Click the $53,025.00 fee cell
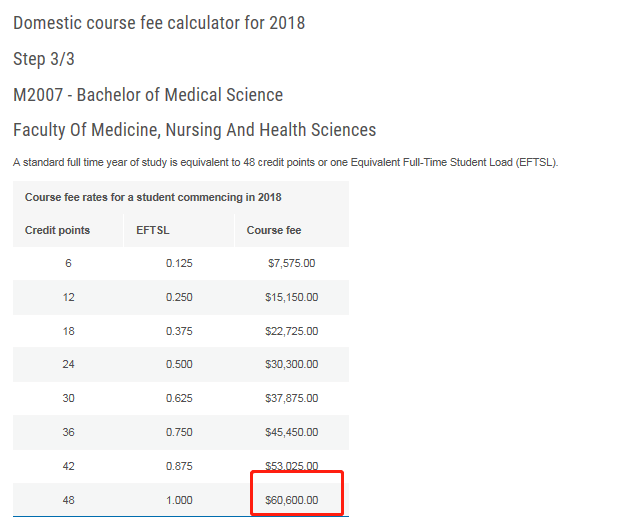Screen dimensions: 632x517 [x=291, y=466]
